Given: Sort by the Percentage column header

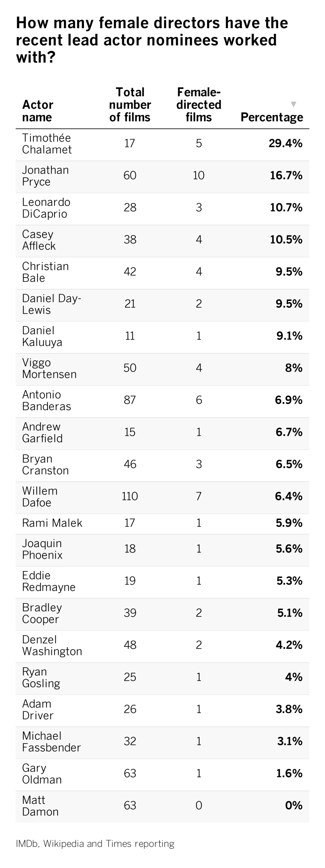Looking at the screenshot, I should (x=272, y=117).
